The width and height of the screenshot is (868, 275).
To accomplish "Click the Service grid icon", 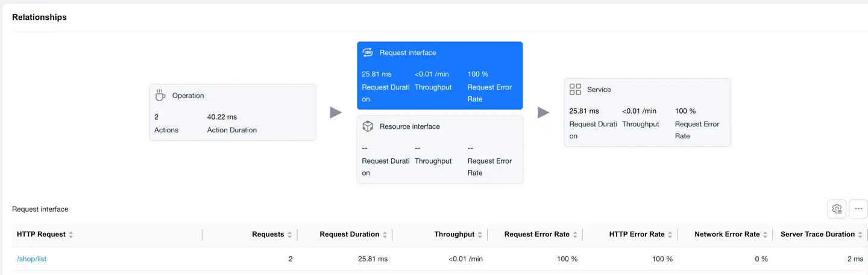I will pos(575,90).
